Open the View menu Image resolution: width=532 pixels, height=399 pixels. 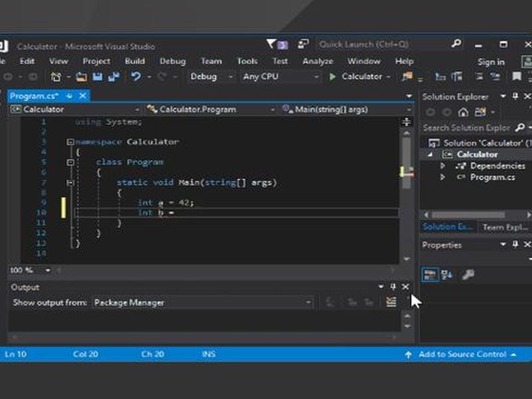(59, 61)
